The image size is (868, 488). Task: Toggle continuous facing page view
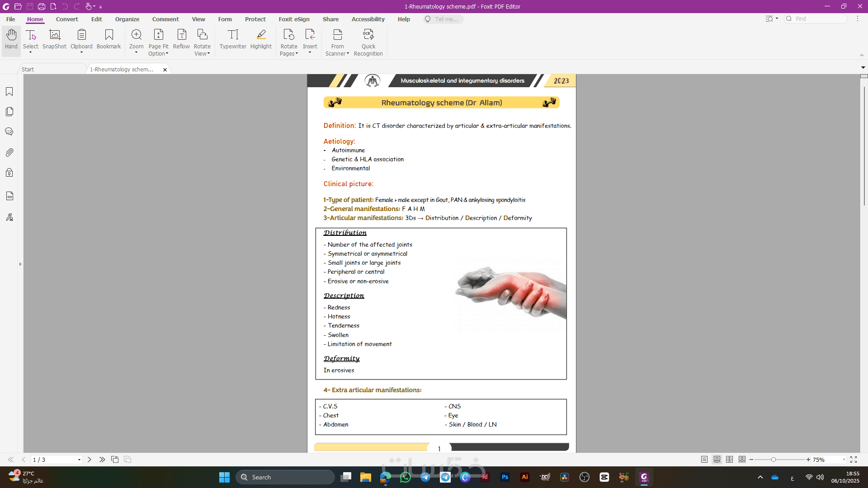[742, 460]
